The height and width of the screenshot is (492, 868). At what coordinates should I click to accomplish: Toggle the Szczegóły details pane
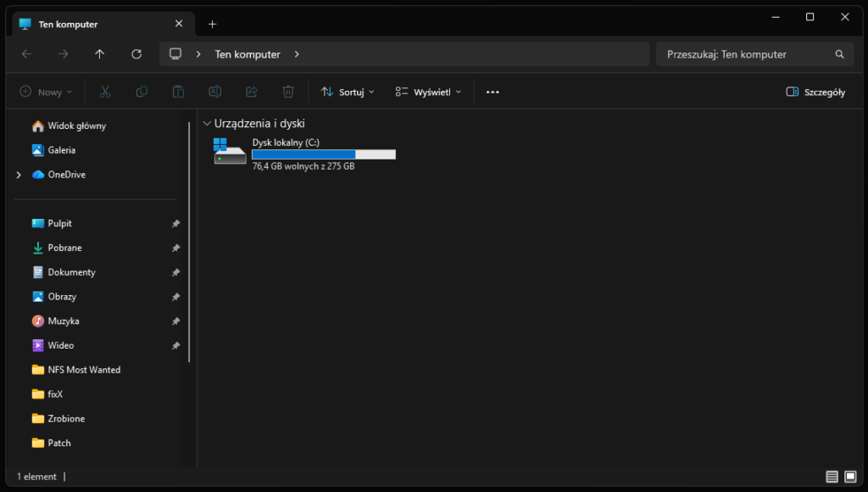815,92
